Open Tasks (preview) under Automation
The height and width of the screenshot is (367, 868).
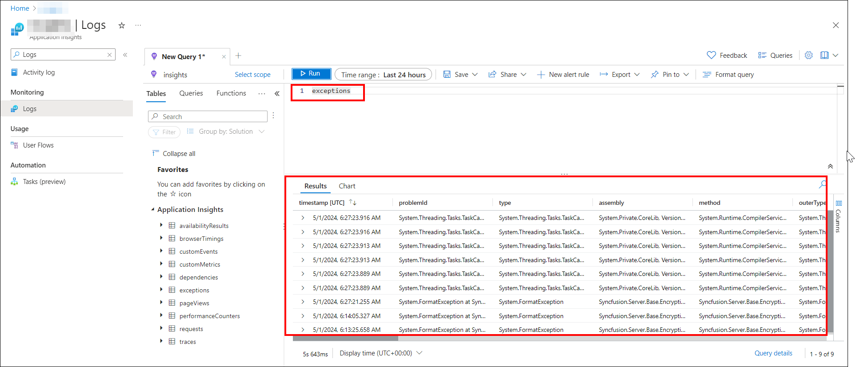click(x=44, y=182)
